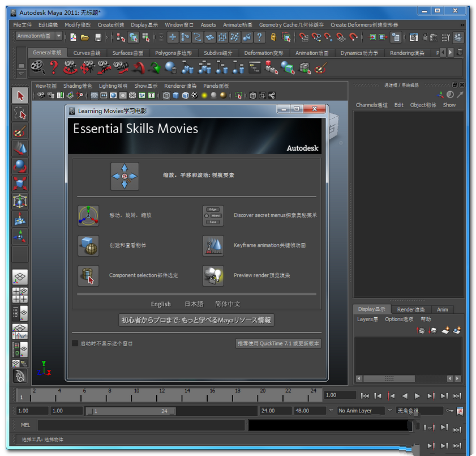Viewport: 476px width, 456px height.
Task: Open Keyframe animation movie icon
Action: [213, 245]
